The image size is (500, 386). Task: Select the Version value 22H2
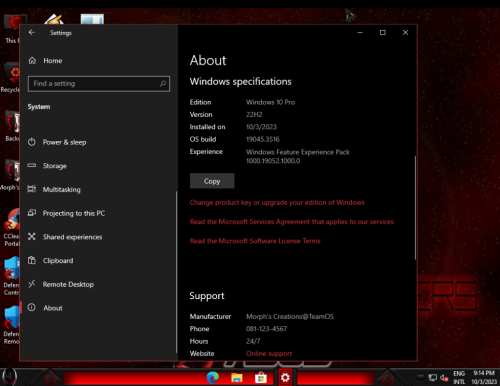pos(254,115)
